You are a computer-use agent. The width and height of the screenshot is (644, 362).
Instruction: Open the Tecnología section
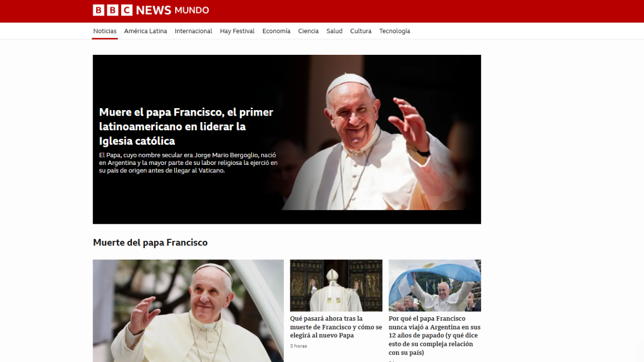click(394, 31)
